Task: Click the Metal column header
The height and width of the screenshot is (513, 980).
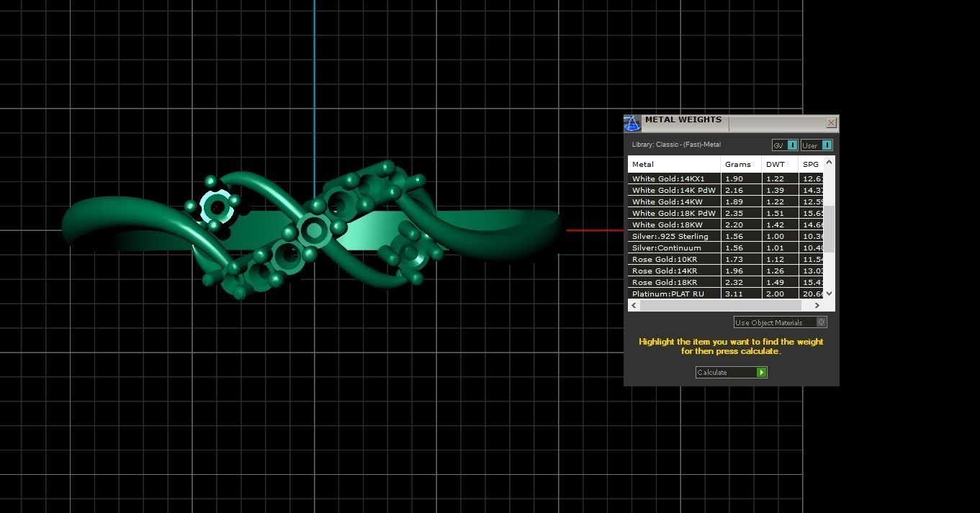Action: [x=674, y=164]
